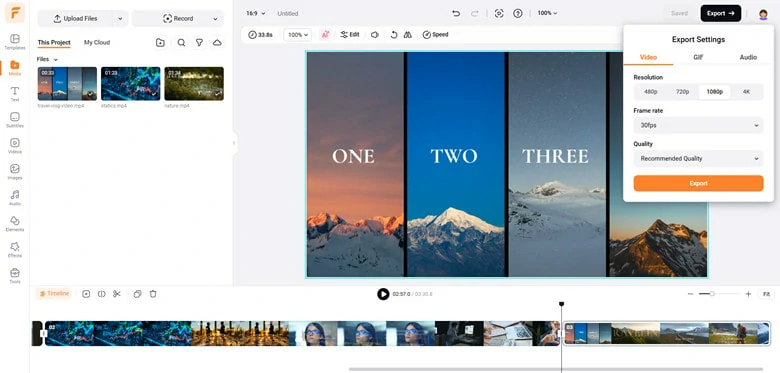
Task: Duplicate the clip with copy icon
Action: 138,294
